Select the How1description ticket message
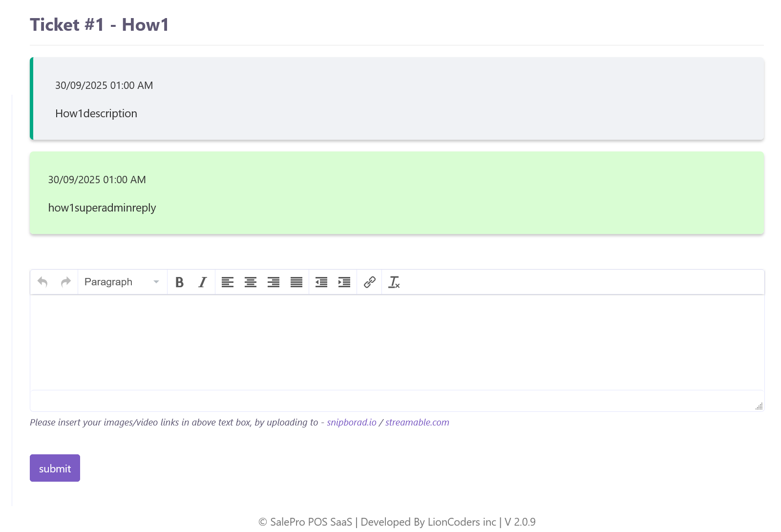 [x=96, y=113]
